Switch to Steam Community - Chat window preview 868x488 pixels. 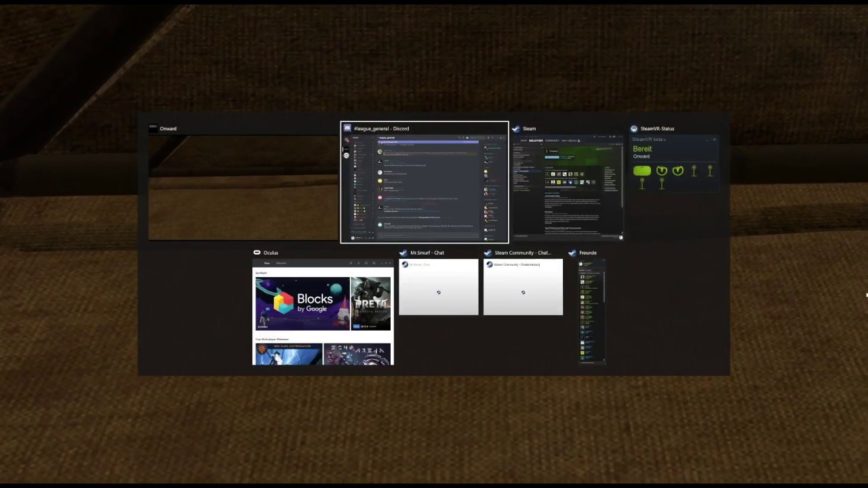click(523, 287)
